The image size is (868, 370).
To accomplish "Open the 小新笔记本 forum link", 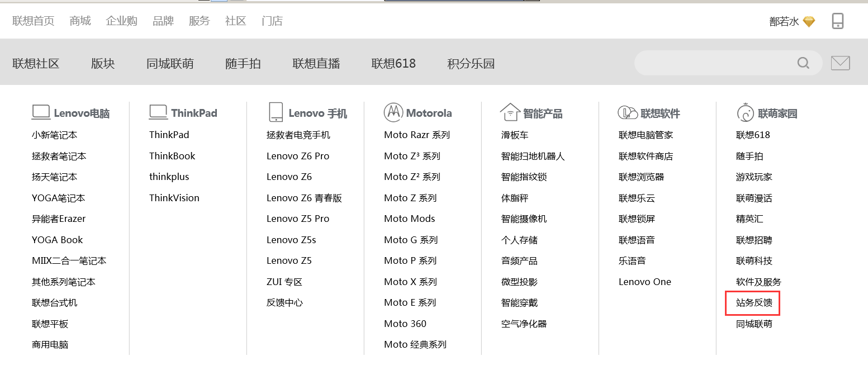I will (55, 135).
